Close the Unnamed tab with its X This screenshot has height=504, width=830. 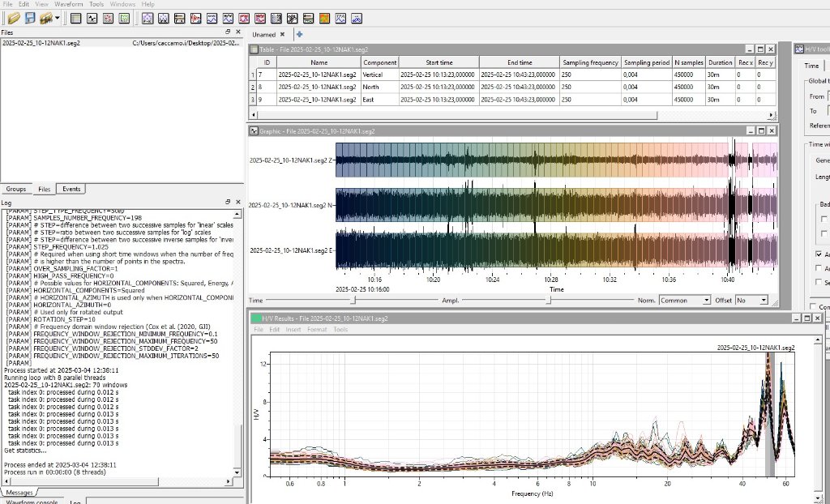(x=283, y=35)
